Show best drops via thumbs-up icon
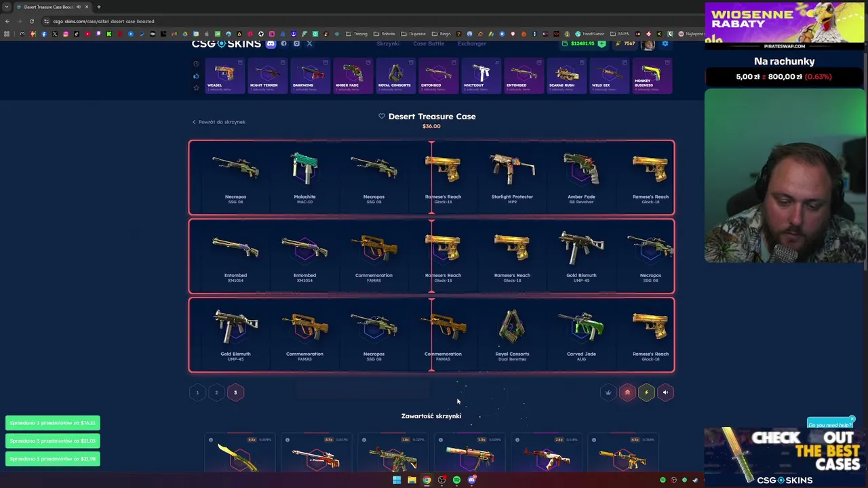This screenshot has width=868, height=488. pos(197,76)
